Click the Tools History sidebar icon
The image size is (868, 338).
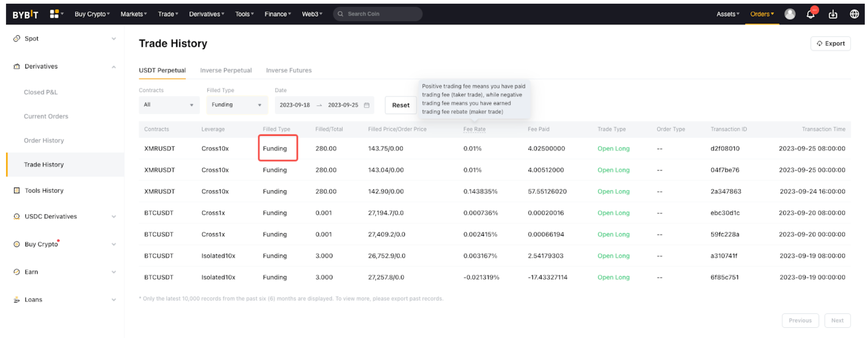pos(17,191)
